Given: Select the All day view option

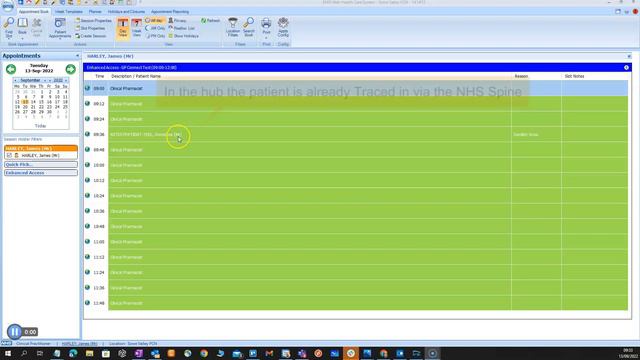Looking at the screenshot, I should tap(154, 20).
